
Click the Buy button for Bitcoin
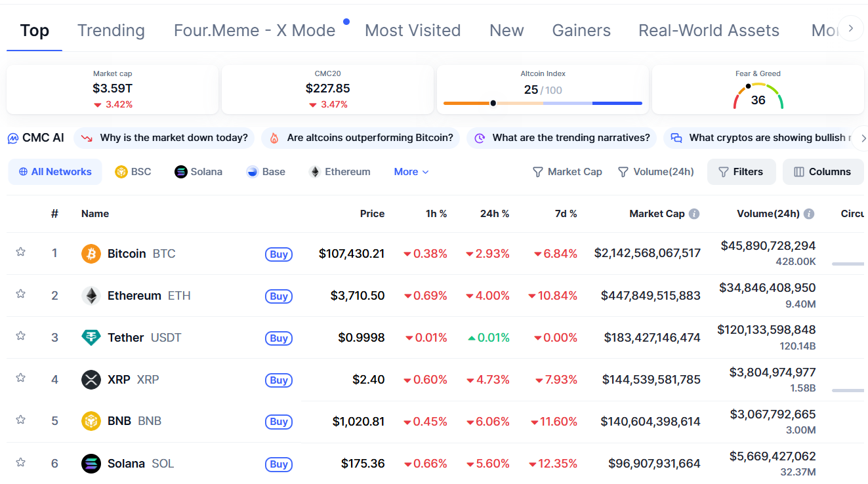(x=279, y=254)
